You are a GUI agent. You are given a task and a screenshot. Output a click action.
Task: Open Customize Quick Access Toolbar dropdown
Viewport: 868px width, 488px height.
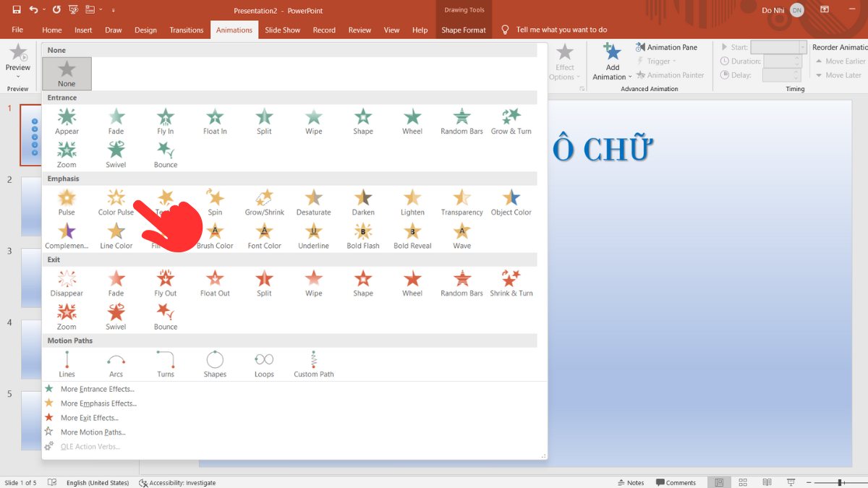[x=114, y=10]
